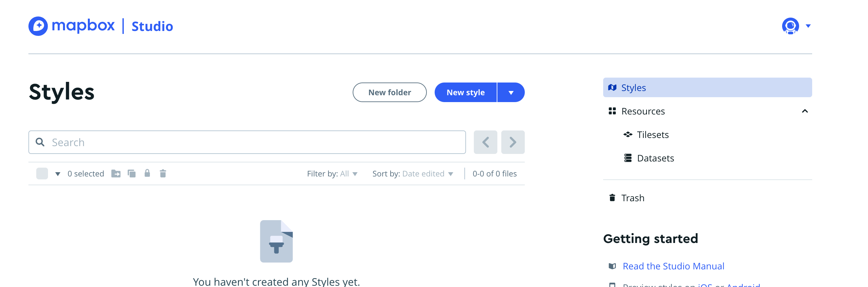Image resolution: width=868 pixels, height=287 pixels.
Task: Follow the Read the Studio Manual link
Action: 674,266
